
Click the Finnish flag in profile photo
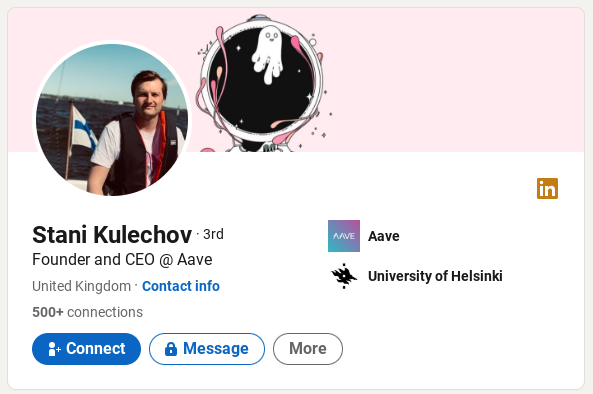pyautogui.click(x=84, y=128)
